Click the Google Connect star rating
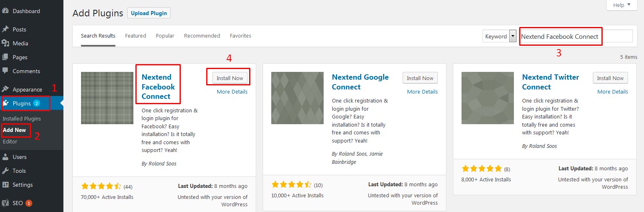 (291, 185)
